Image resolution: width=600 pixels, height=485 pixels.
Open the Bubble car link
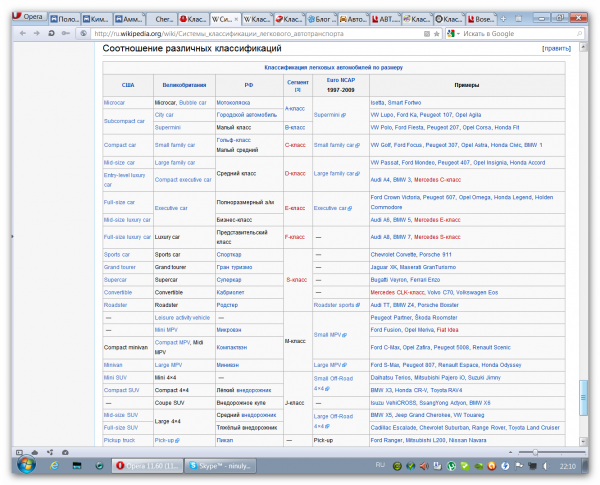[192, 103]
